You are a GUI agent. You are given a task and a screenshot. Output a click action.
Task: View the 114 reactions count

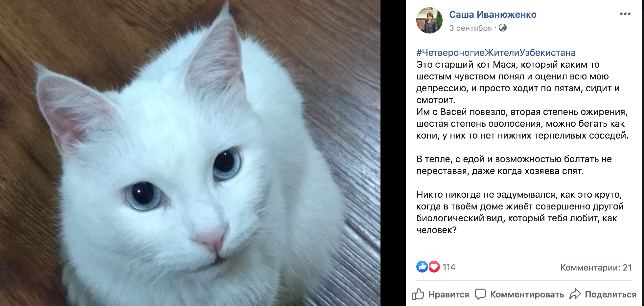449,267
